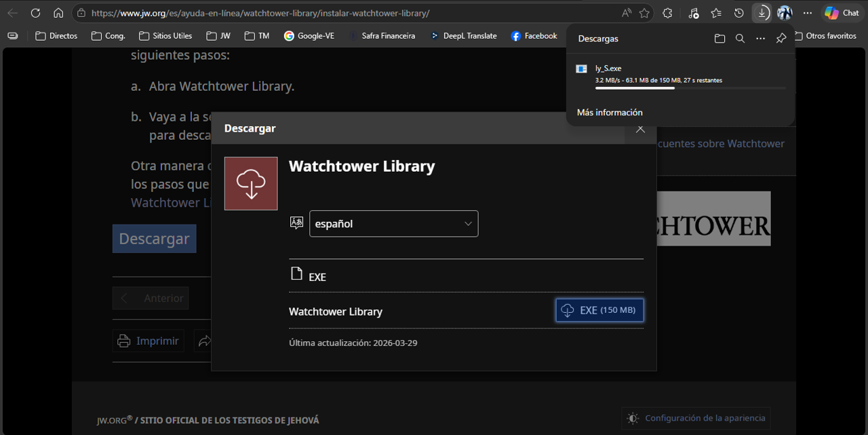Open the DeepL Translate bookmark
This screenshot has width=868, height=435.
(x=464, y=35)
